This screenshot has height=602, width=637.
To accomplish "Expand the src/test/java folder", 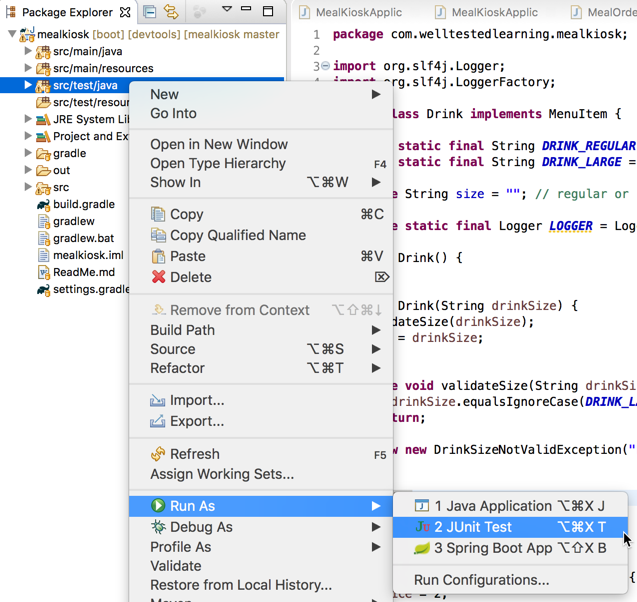I will point(28,85).
